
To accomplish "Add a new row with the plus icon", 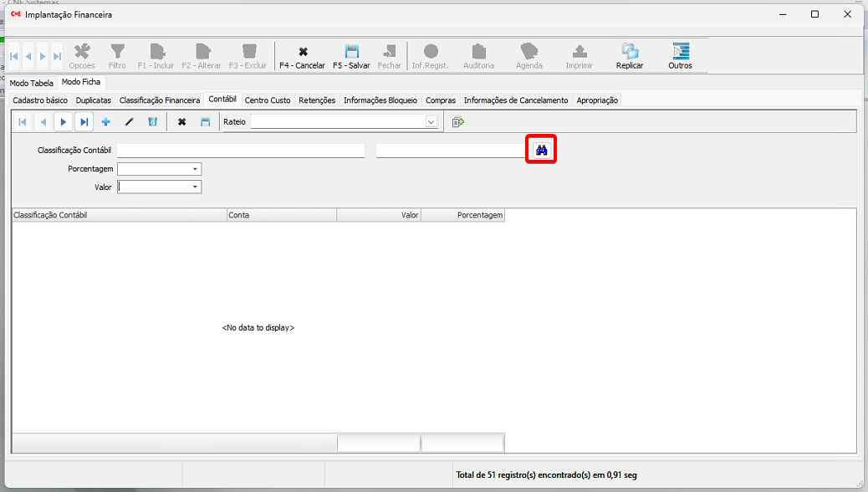I will point(106,122).
